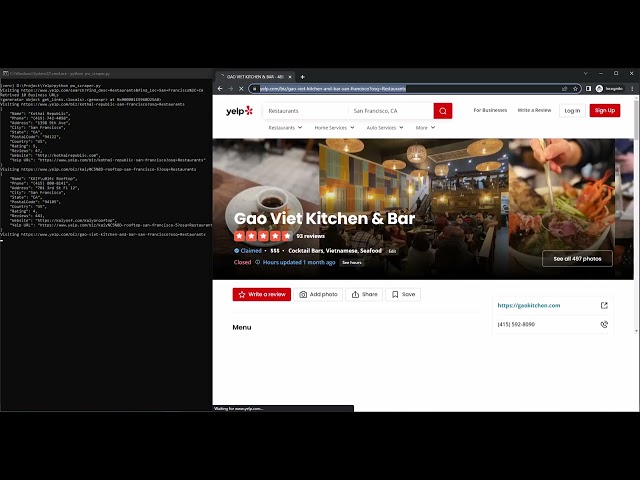Image resolution: width=640 pixels, height=480 pixels.
Task: Click the red search magnifier button
Action: pyautogui.click(x=442, y=111)
